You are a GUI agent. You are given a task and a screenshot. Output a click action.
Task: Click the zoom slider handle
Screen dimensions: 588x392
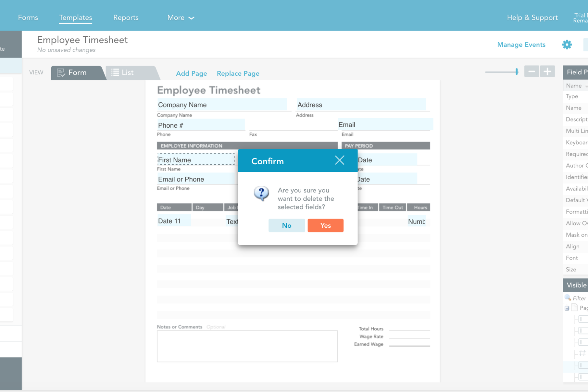point(517,71)
